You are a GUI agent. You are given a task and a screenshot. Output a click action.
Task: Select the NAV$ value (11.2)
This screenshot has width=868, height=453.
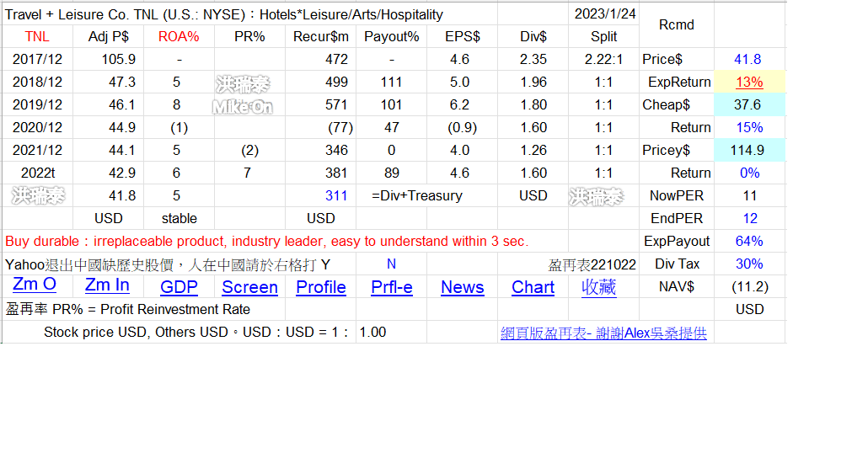(x=749, y=286)
